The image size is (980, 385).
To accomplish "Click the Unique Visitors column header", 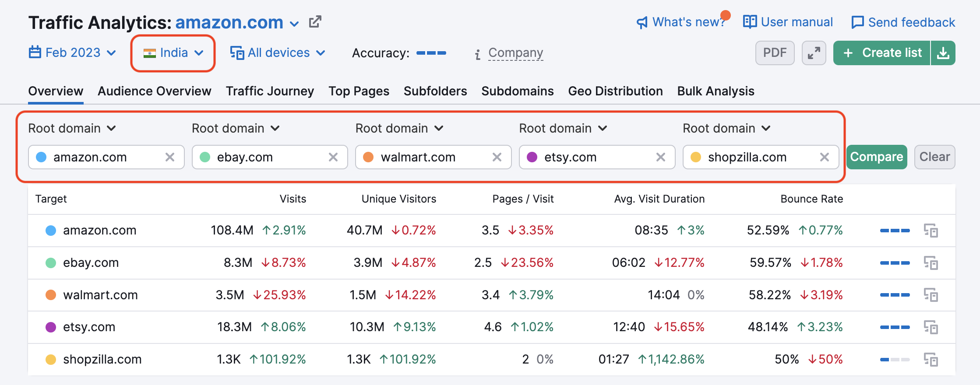I will click(x=399, y=199).
